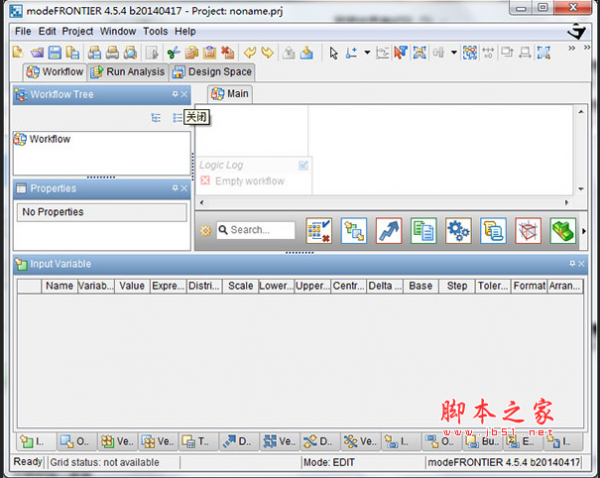Click the palette settings gear icon
Screen dimensions: 600x478
(205, 231)
